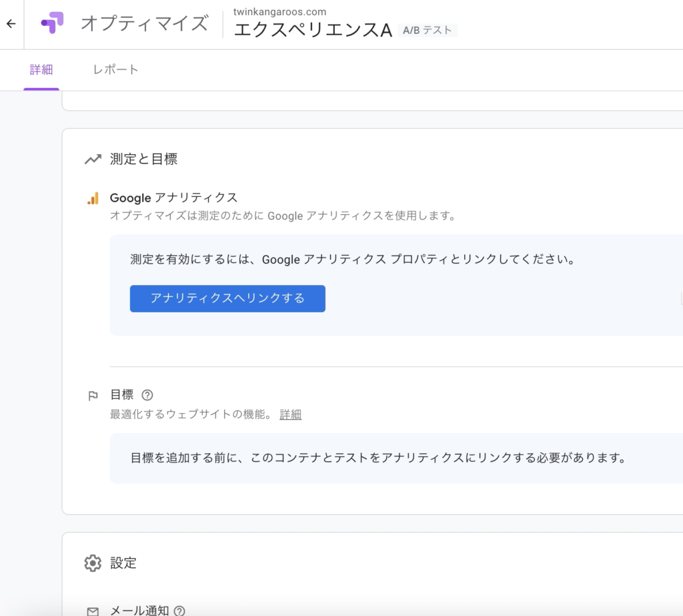683x616 pixels.
Task: Click the trend icon beside 測定と目標
Action: click(93, 159)
